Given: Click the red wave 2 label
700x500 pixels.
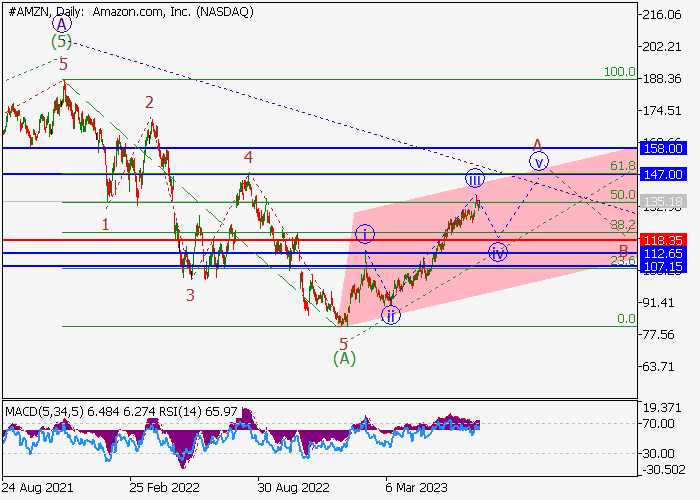Looking at the screenshot, I should pyautogui.click(x=149, y=102).
